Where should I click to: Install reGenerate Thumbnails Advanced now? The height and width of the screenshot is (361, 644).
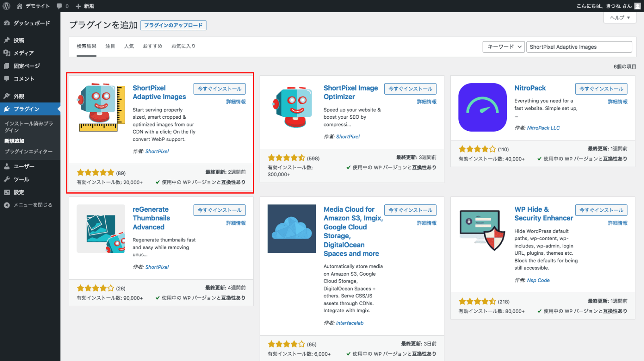[220, 210]
